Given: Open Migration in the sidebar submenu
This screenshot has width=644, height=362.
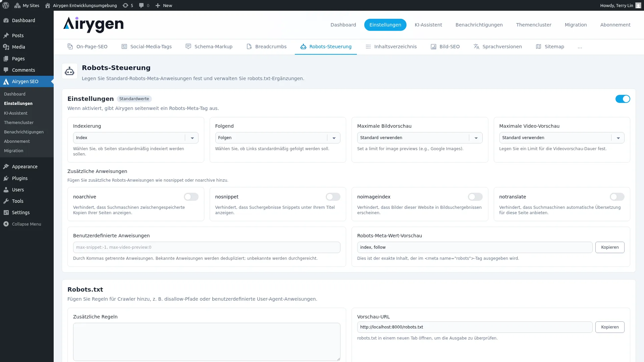Looking at the screenshot, I should pos(14,151).
